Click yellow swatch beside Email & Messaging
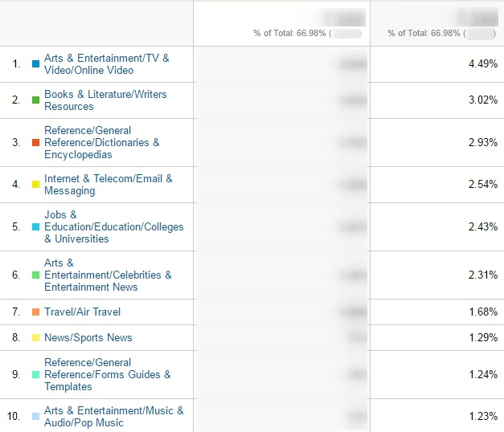The image size is (504, 432). (35, 184)
